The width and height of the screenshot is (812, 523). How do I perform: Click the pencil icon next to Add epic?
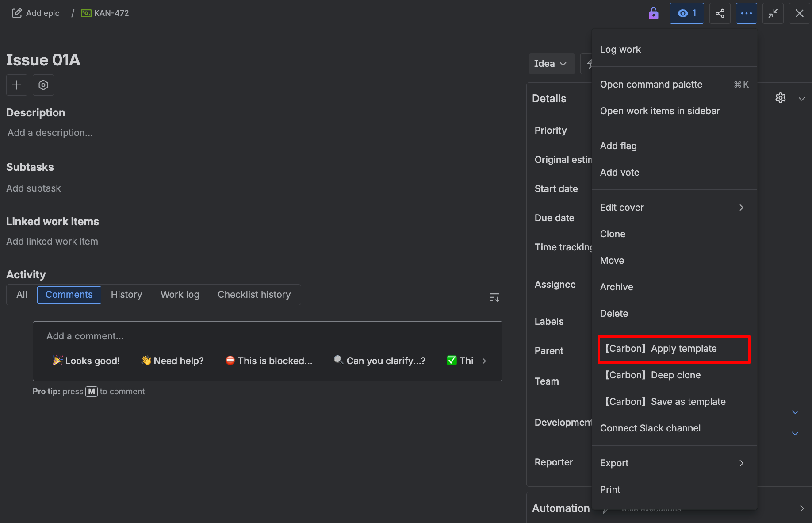tap(17, 13)
